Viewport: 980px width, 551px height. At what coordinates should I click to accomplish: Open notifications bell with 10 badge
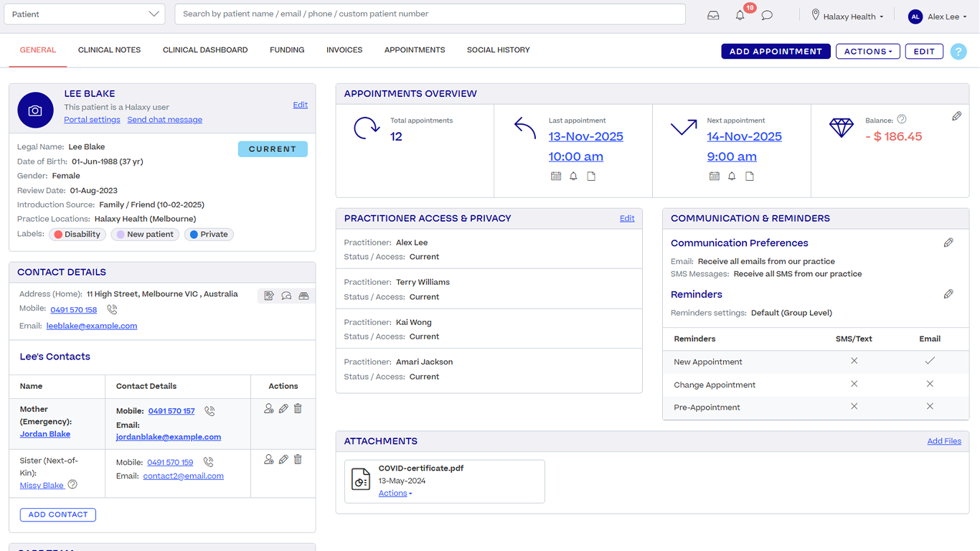tap(740, 15)
